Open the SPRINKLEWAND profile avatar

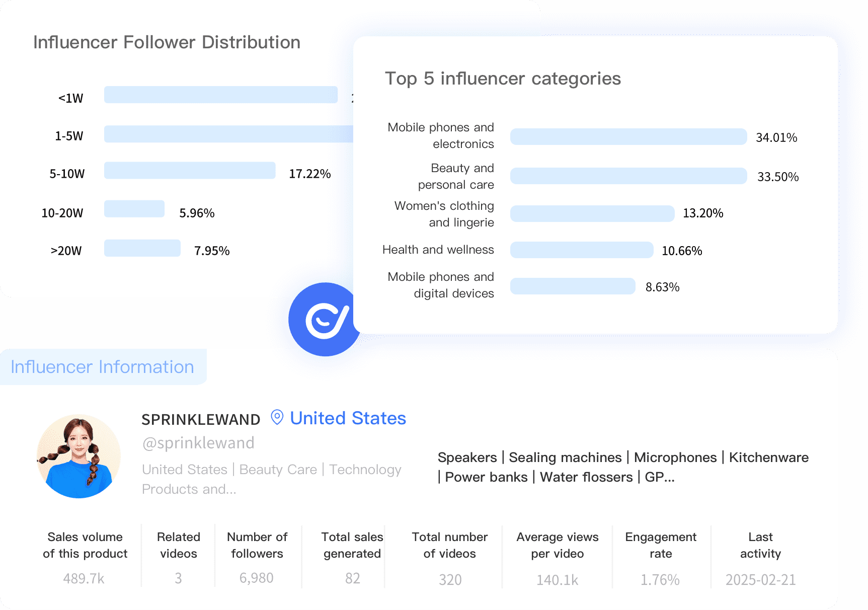79,456
